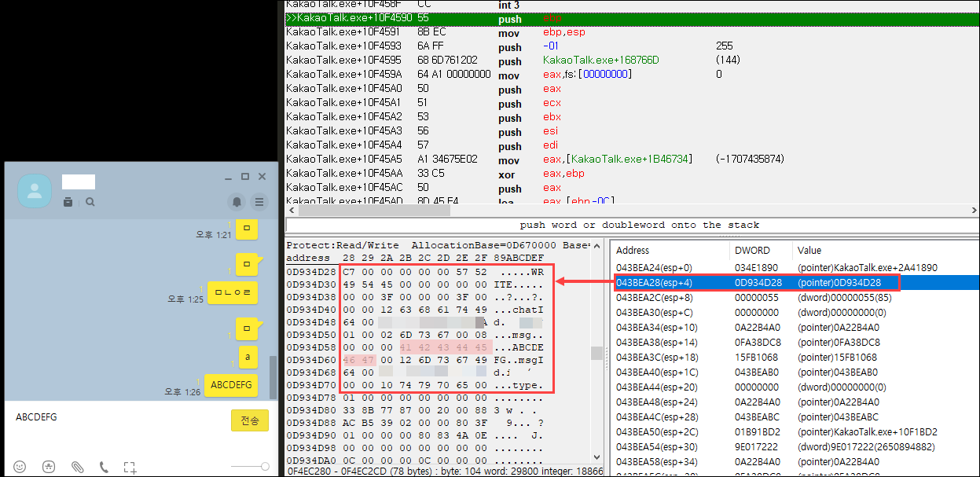Select hex dump row 0D934D58
This screenshot has width=980, height=477.
point(415,347)
